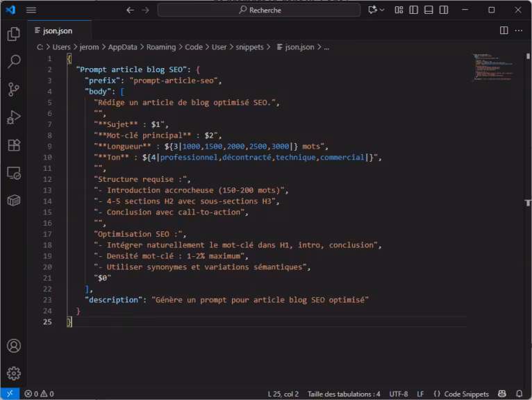This screenshot has width=532, height=400.
Task: Open the Search view in activity bar
Action: 13,62
